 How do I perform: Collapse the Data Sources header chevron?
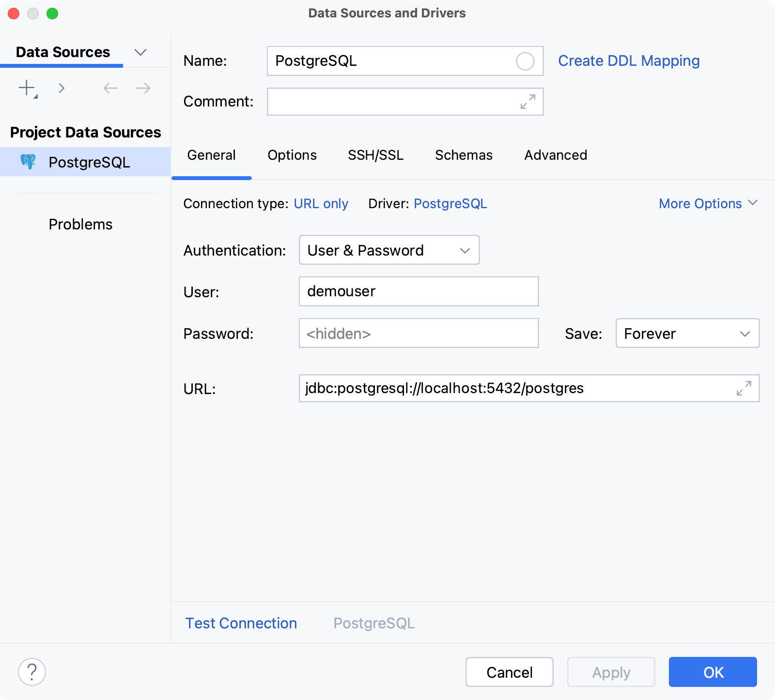tap(140, 52)
